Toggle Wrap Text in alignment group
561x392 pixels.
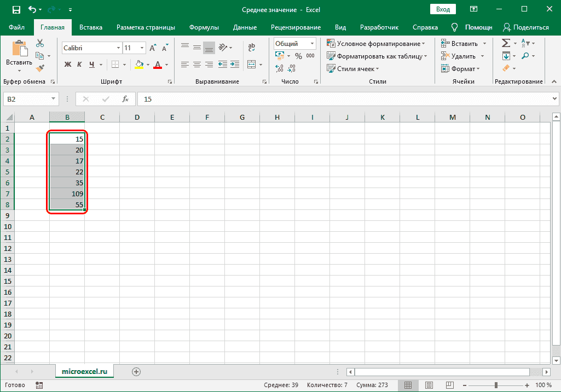(252, 48)
